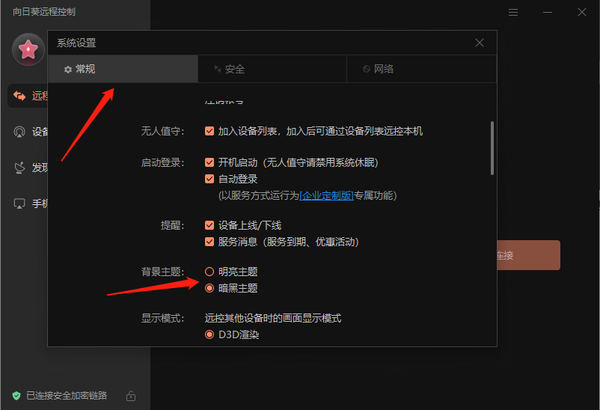Click the pink star user avatar
This screenshot has height=410, width=600.
coord(28,49)
